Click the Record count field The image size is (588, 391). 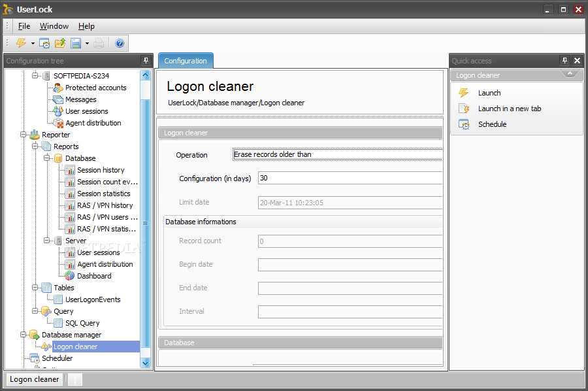click(350, 241)
